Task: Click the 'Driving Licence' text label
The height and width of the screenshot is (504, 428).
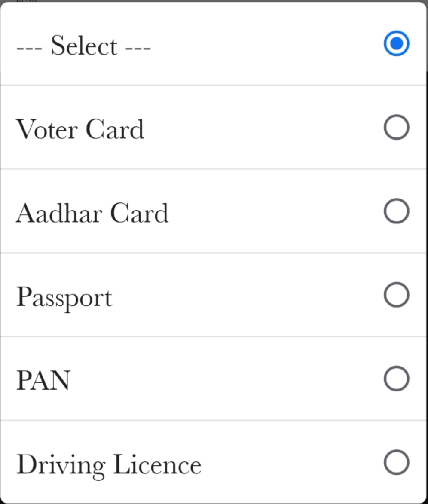Action: coord(108,464)
